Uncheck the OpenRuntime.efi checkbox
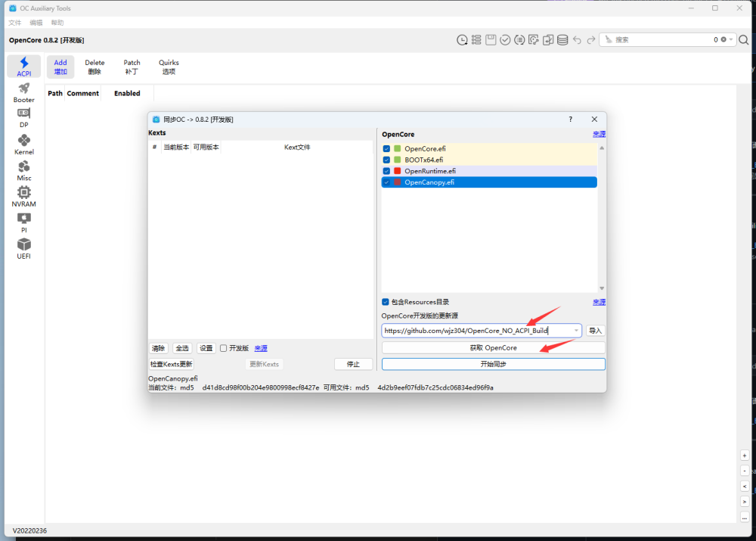 (x=386, y=171)
